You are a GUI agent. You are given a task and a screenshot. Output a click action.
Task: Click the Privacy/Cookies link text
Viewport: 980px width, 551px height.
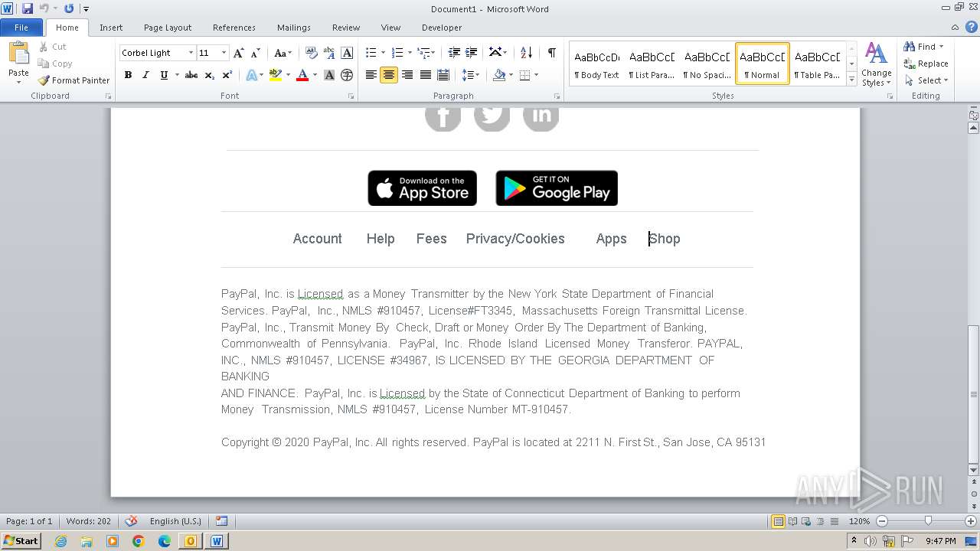pos(515,239)
